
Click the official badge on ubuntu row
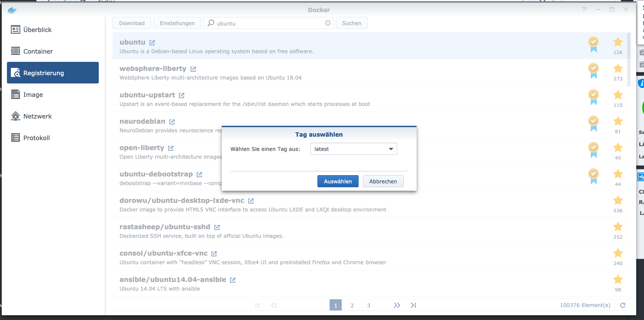point(593,44)
